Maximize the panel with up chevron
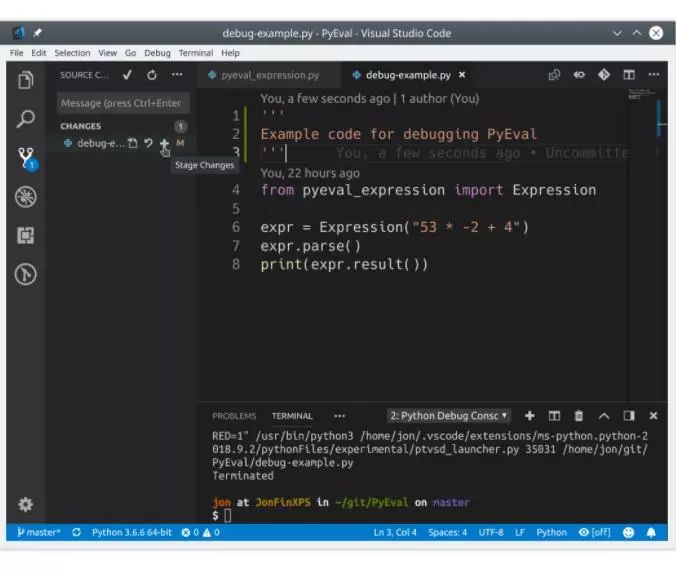The width and height of the screenshot is (676, 570). (x=604, y=416)
